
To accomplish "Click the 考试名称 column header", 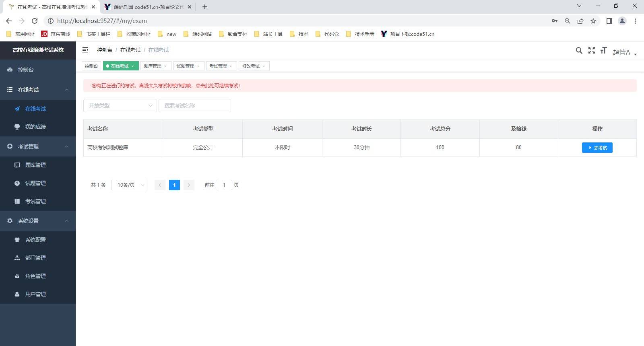I will click(x=124, y=129).
